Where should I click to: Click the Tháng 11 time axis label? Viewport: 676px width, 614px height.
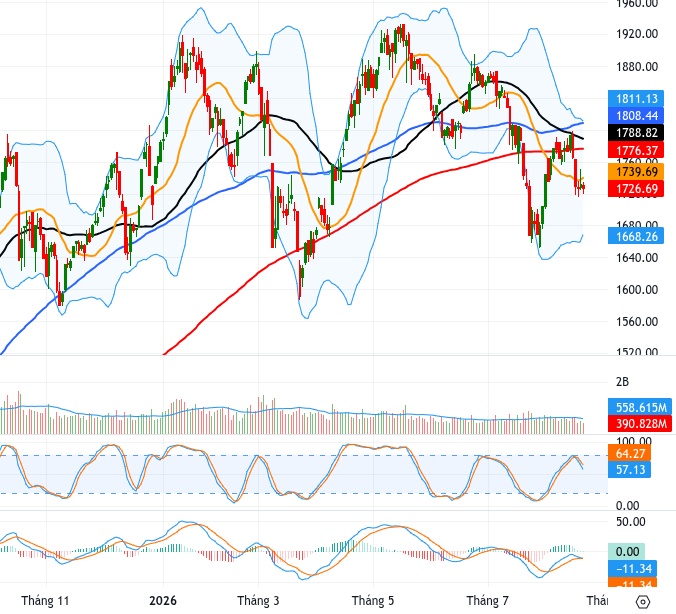pyautogui.click(x=45, y=601)
